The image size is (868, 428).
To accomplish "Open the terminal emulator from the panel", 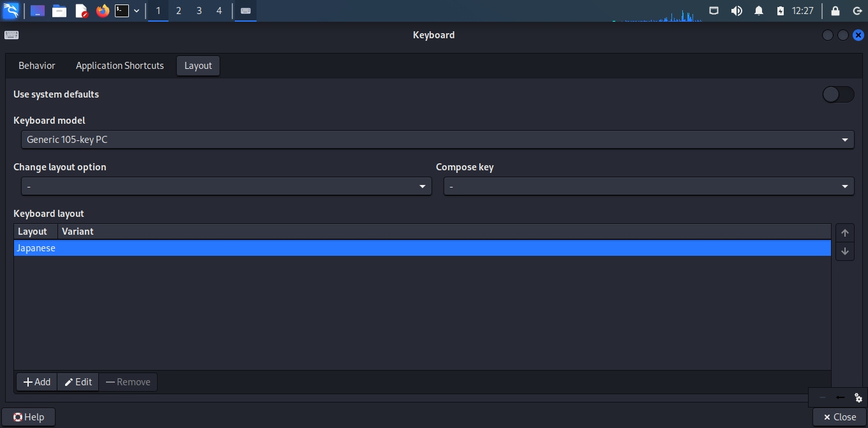I will click(122, 11).
